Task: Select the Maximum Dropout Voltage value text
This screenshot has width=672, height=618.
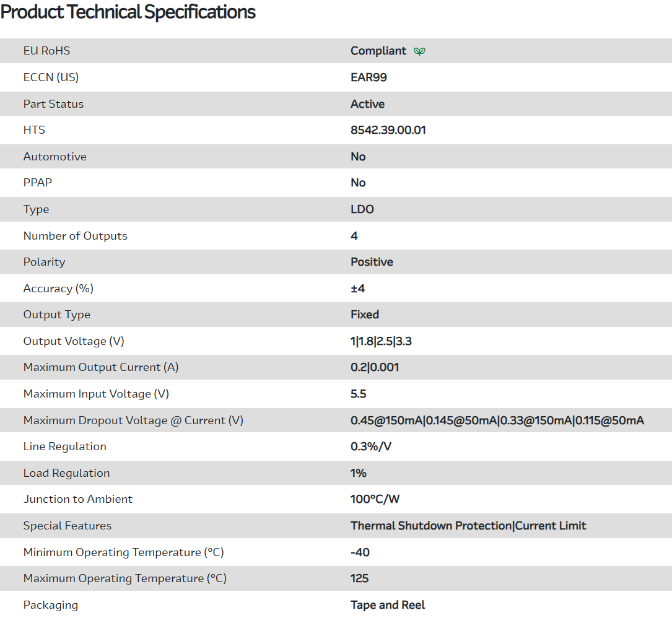Action: tap(497, 420)
